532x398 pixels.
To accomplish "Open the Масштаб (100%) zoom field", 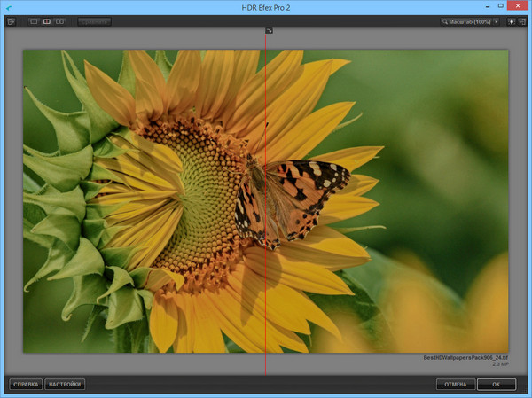I will coord(470,21).
